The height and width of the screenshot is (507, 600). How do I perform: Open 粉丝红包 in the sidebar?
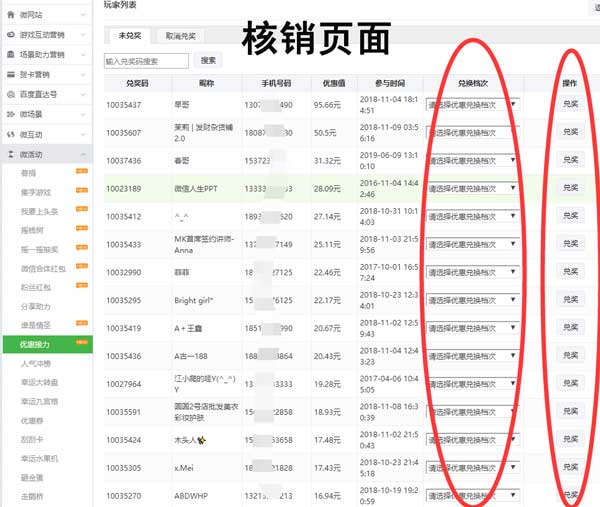(36, 287)
